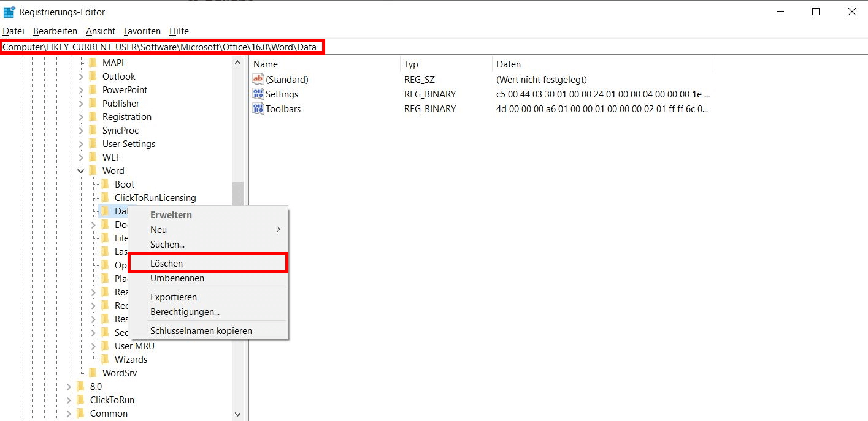Click the User Settings folder icon

(x=93, y=144)
